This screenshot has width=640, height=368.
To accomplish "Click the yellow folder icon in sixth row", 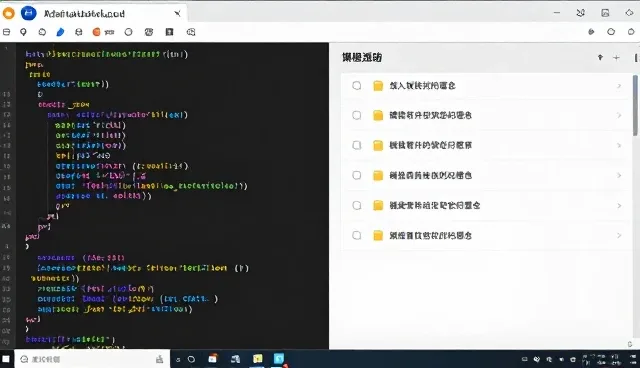I will 378,235.
